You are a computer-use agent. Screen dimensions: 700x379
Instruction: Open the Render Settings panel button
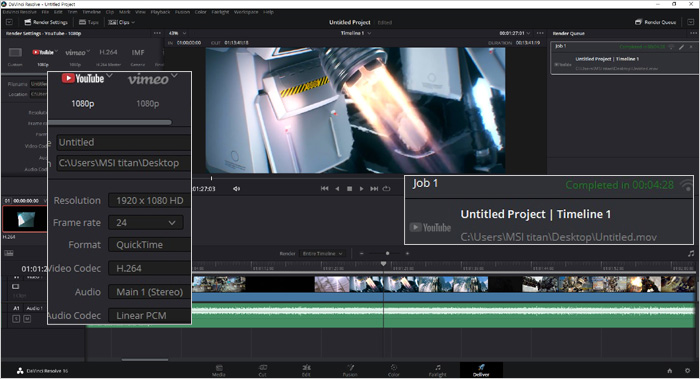click(x=46, y=22)
